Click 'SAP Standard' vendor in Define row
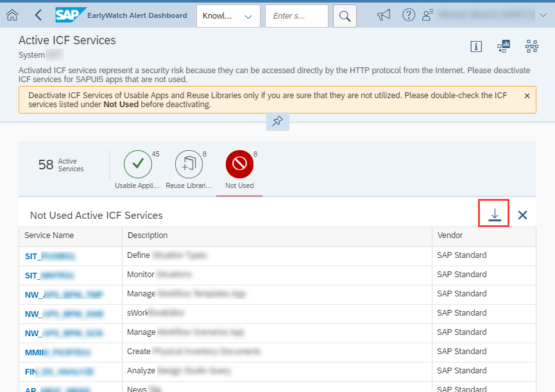Viewport: 555px width, 392px height. [x=461, y=255]
